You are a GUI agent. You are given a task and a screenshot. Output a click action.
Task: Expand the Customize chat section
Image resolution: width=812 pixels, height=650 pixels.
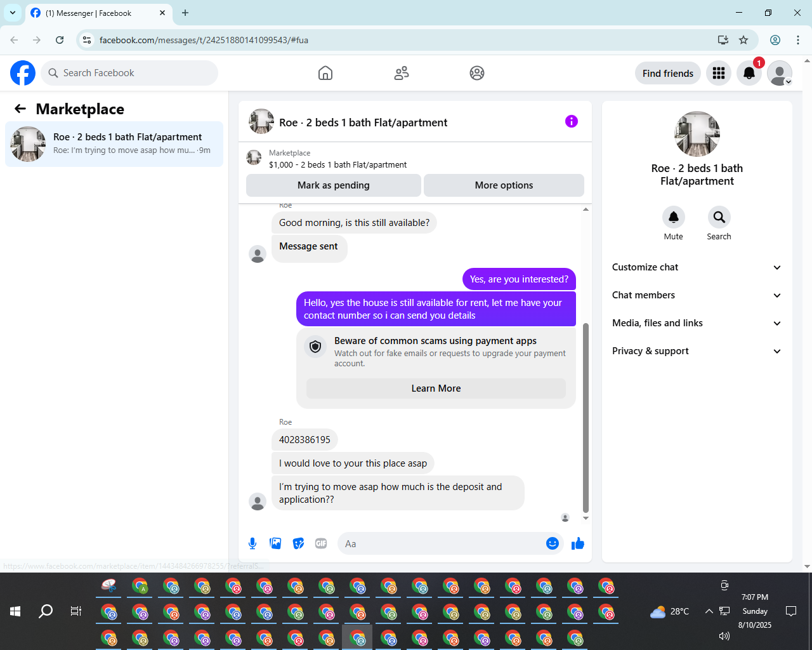click(697, 267)
